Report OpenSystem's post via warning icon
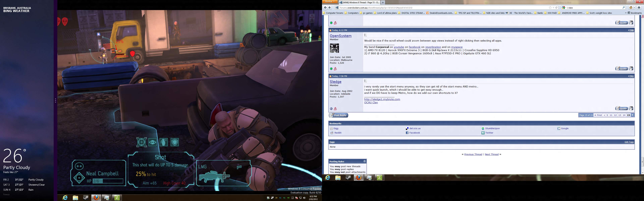Viewport: 644px width, 201px height. click(335, 69)
